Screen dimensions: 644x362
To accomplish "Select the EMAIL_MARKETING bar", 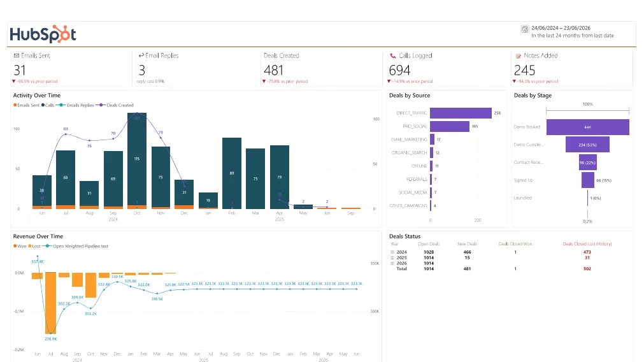I will 433,140.
